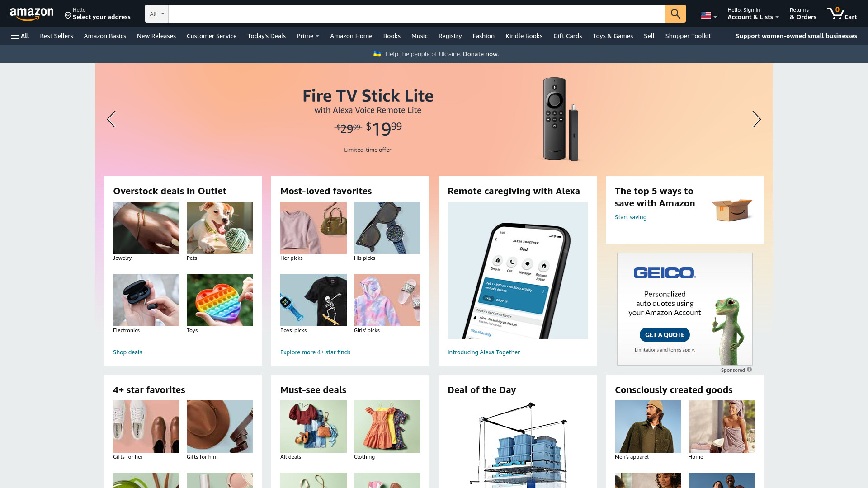Click the GET A QUOTE button
Image resolution: width=868 pixels, height=488 pixels.
coord(665,335)
